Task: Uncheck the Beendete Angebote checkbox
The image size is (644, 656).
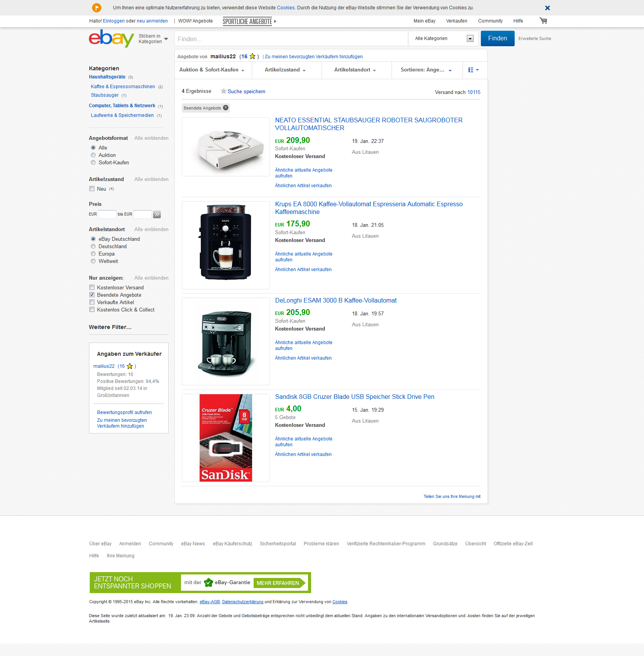Action: 92,295
